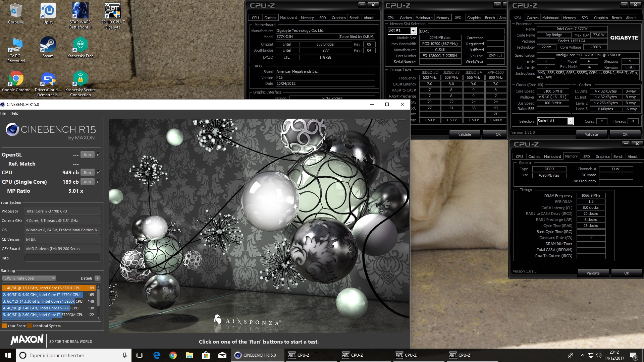Open the DriversCloud desktop shortcut

[48, 84]
